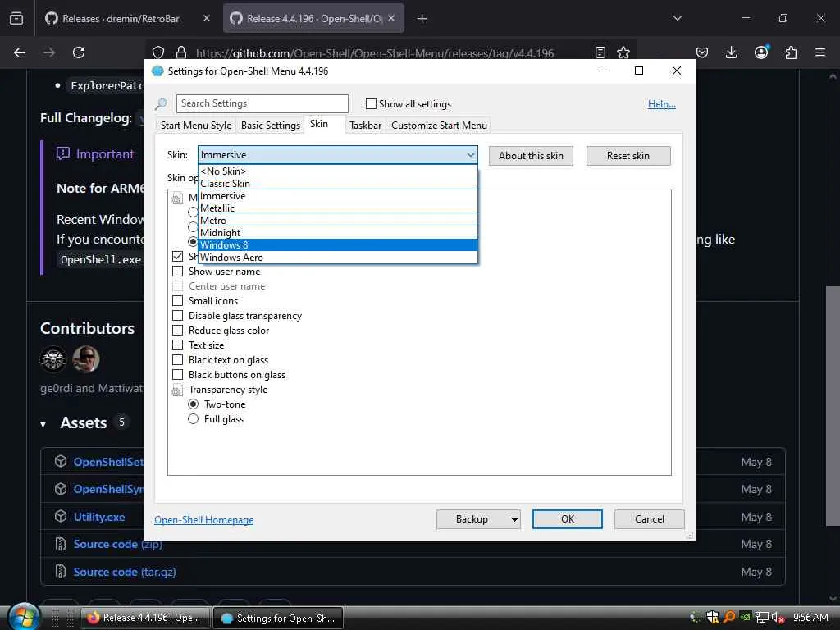Click the Open-Shell shell icon in title bar
This screenshot has width=840, height=630.
click(157, 71)
